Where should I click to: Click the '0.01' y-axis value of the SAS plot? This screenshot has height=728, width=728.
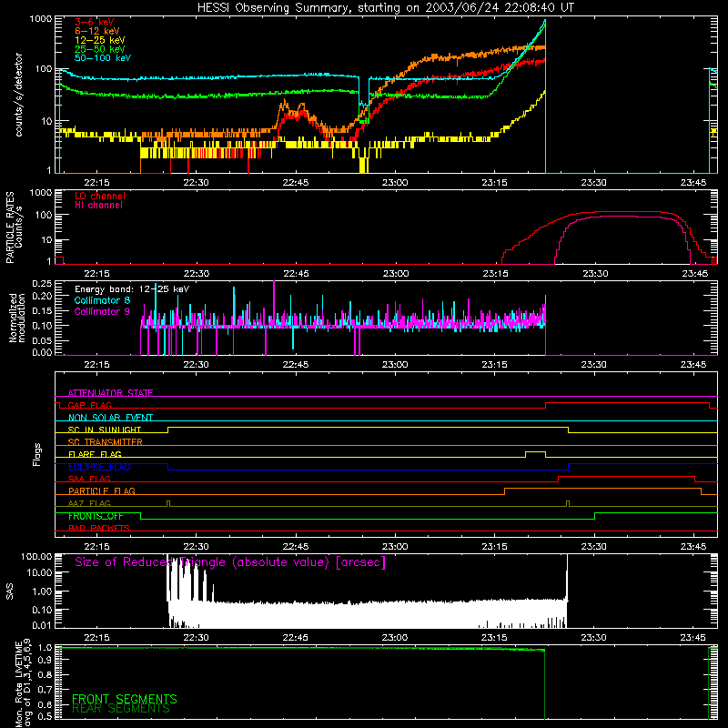point(42,625)
